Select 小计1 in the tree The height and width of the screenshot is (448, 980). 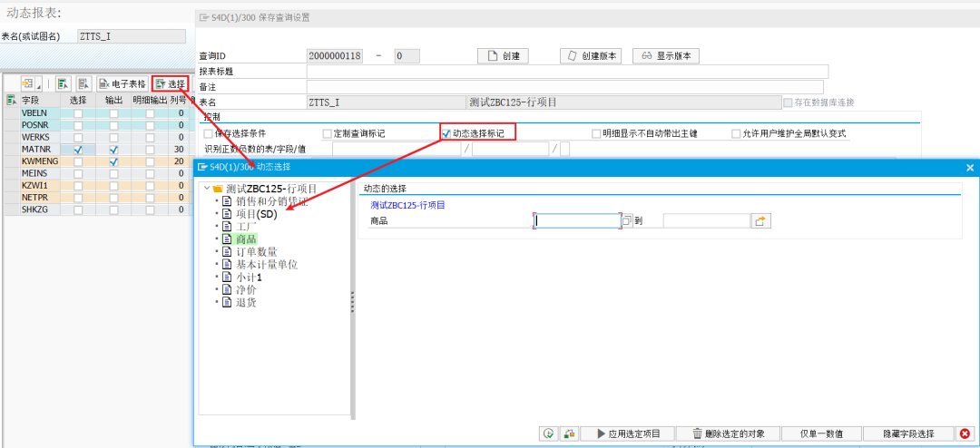coord(249,277)
